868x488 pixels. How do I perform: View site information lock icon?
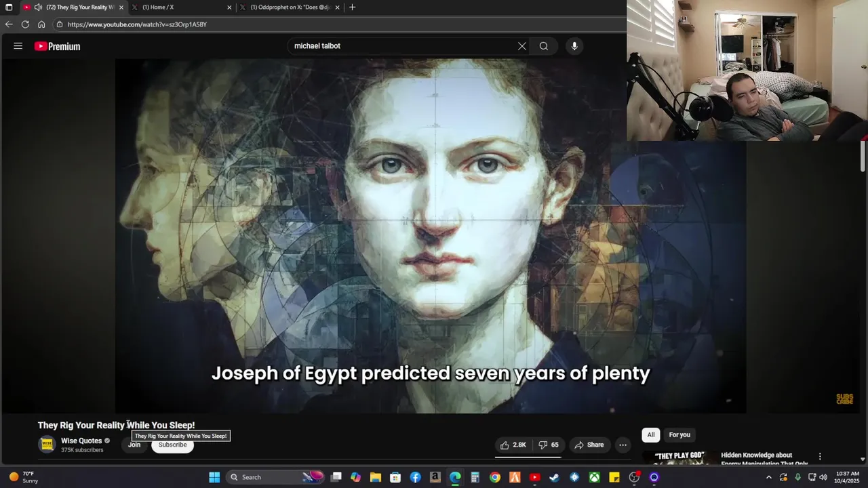click(x=60, y=24)
